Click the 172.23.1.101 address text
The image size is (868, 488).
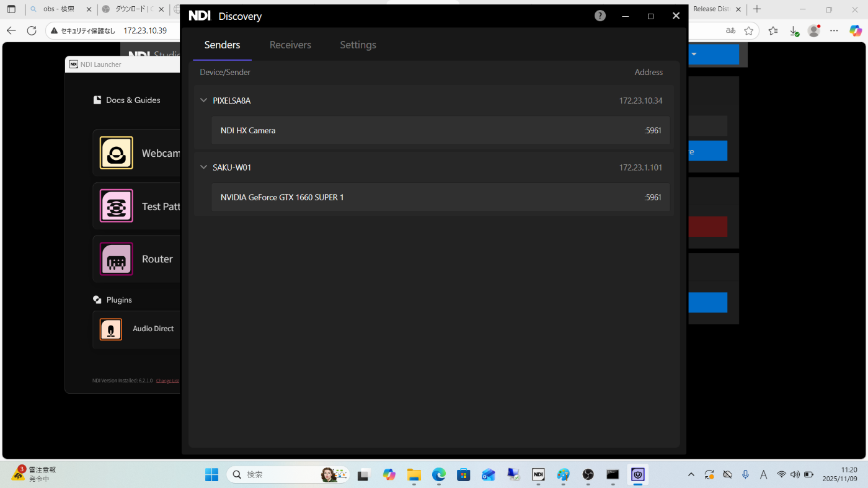(640, 167)
